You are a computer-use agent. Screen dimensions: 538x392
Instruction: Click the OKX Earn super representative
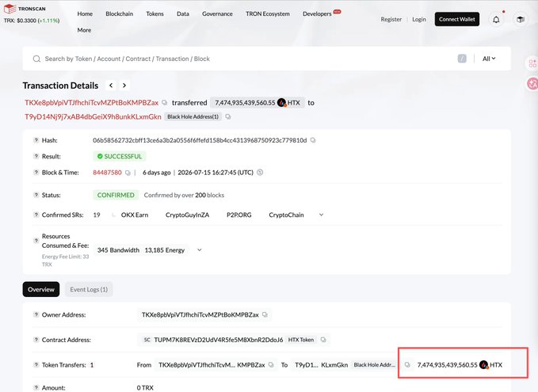coord(135,215)
